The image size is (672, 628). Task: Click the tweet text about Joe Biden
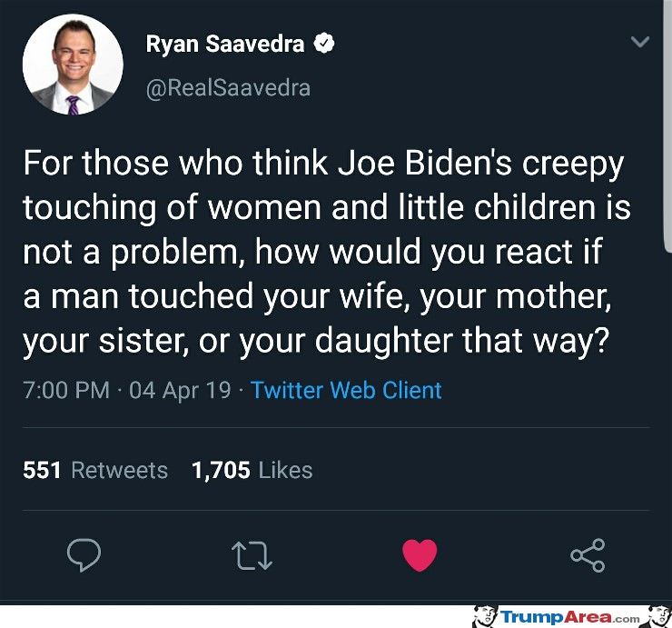(327, 253)
